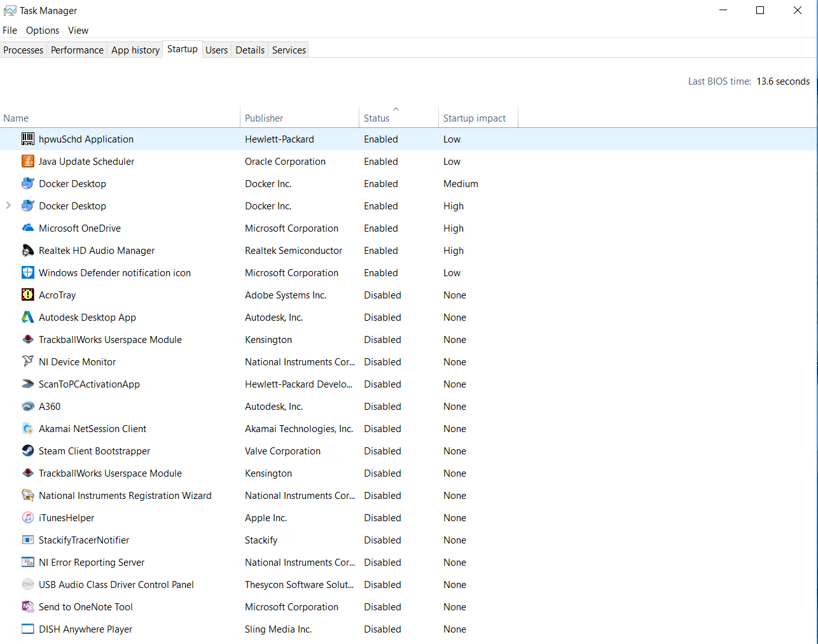Select the Hewlett-Packard publisher cell
Image resolution: width=818 pixels, height=644 pixels.
pos(279,139)
